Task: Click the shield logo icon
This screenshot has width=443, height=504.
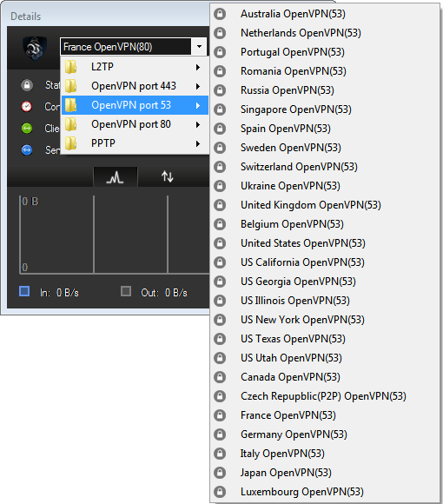Action: (35, 48)
